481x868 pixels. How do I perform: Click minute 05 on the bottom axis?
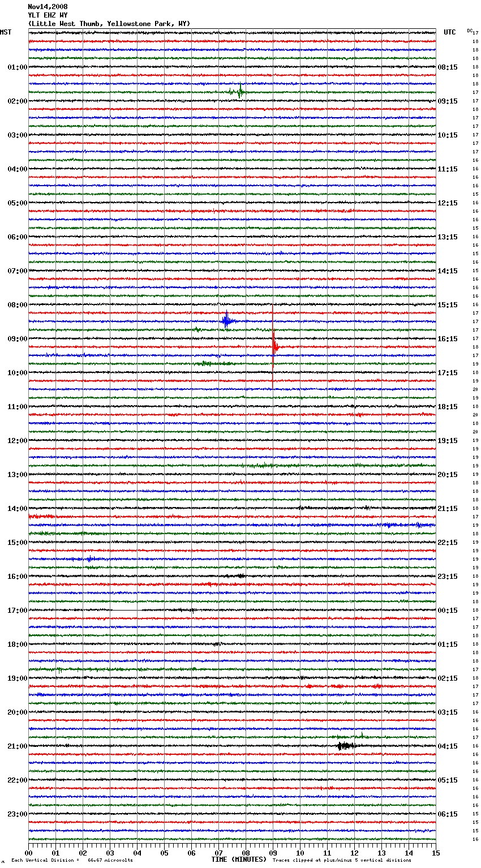tap(164, 853)
